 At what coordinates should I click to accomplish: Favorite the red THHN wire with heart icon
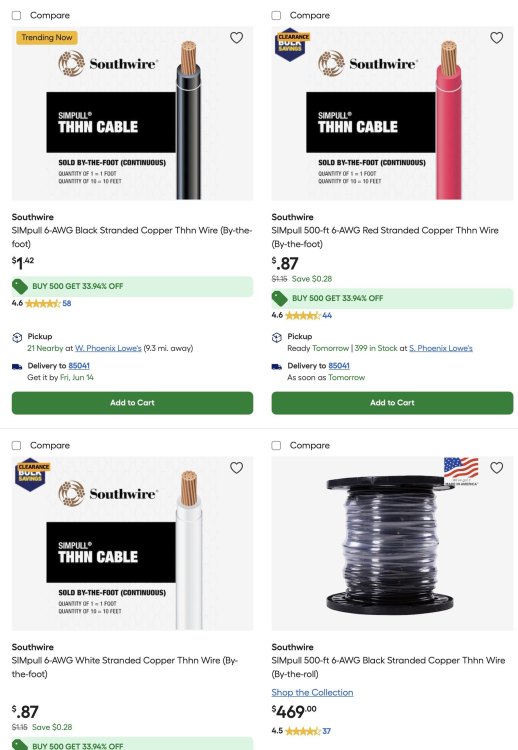point(496,37)
